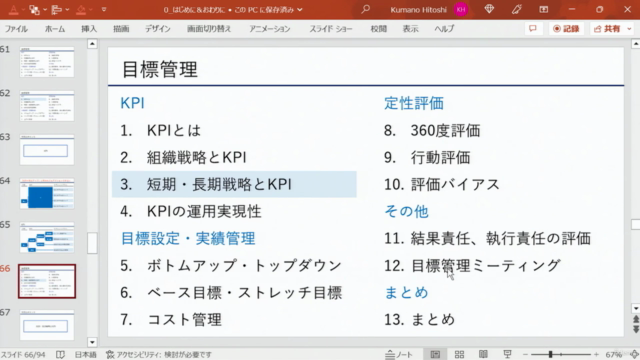Screen dimensions: 640x360
Task: Start slide show from status bar icon
Action: point(507,354)
